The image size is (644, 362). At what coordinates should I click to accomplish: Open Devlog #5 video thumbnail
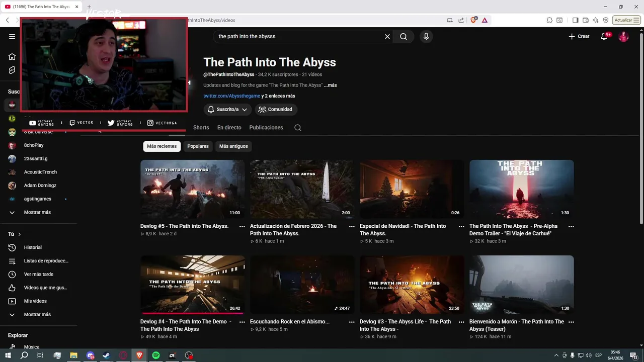(193, 189)
